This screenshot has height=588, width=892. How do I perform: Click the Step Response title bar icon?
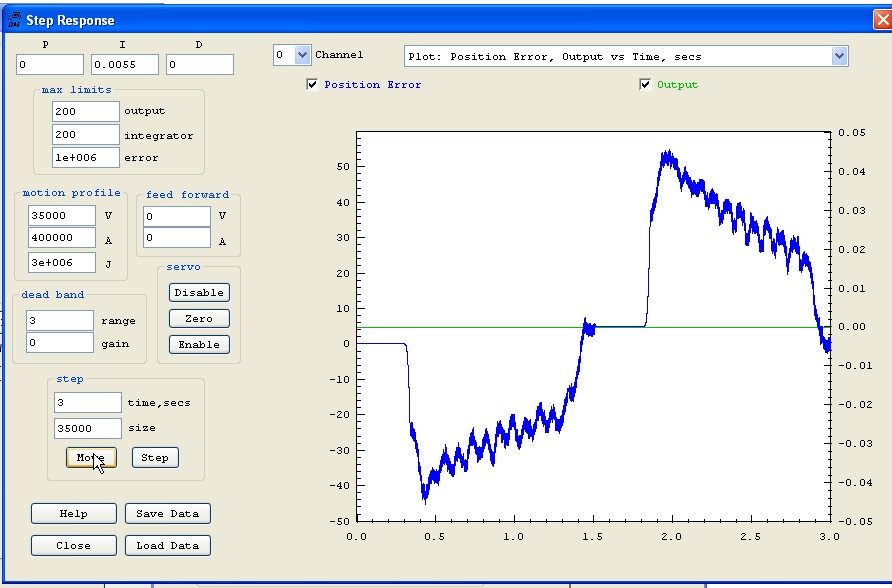pyautogui.click(x=13, y=19)
